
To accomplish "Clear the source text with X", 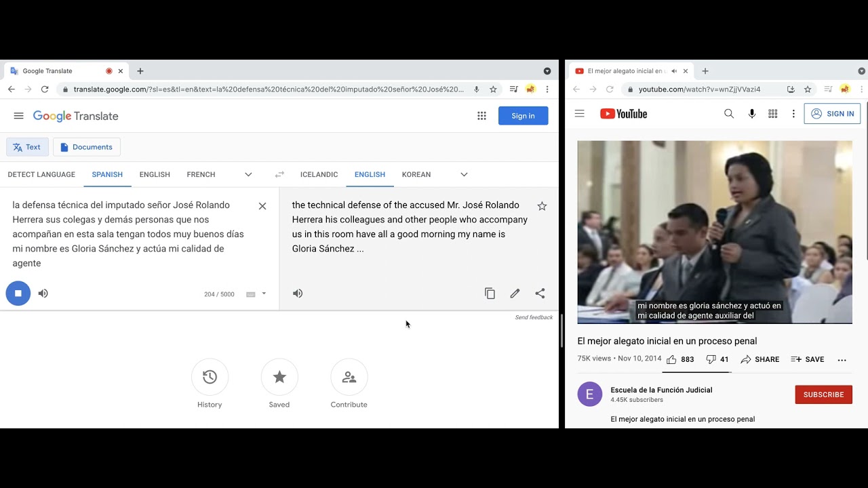I will pos(262,206).
